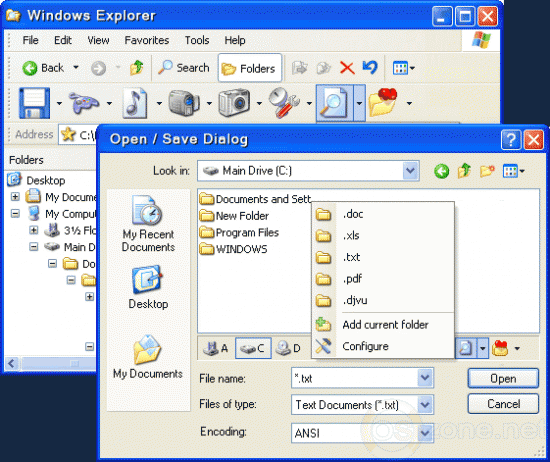Switch to drive C button in dialog
Image resolution: width=550 pixels, height=462 pixels.
point(253,348)
